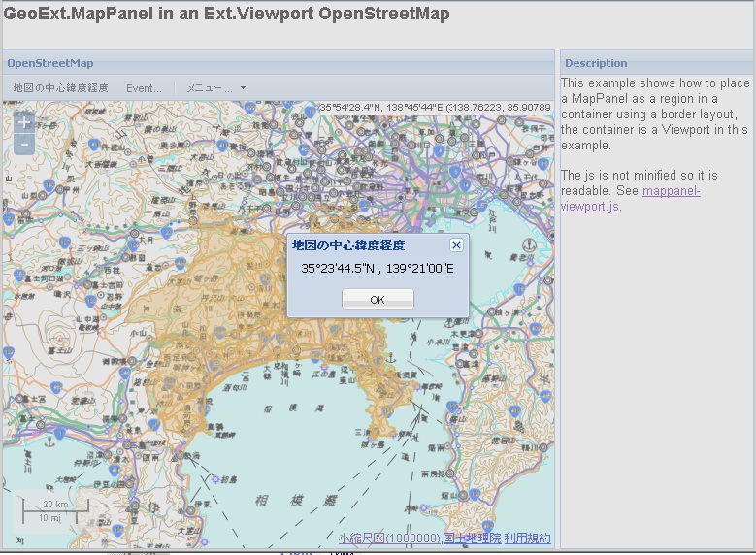Zoom in the map with plus button
Screen dimensions: 756x555
click(x=25, y=124)
